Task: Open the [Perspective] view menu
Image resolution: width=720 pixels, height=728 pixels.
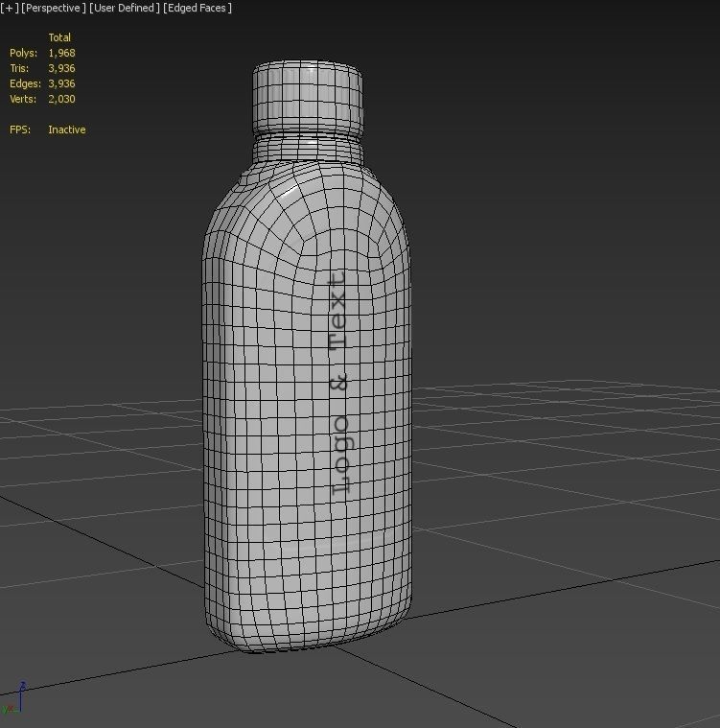Action: click(x=54, y=8)
